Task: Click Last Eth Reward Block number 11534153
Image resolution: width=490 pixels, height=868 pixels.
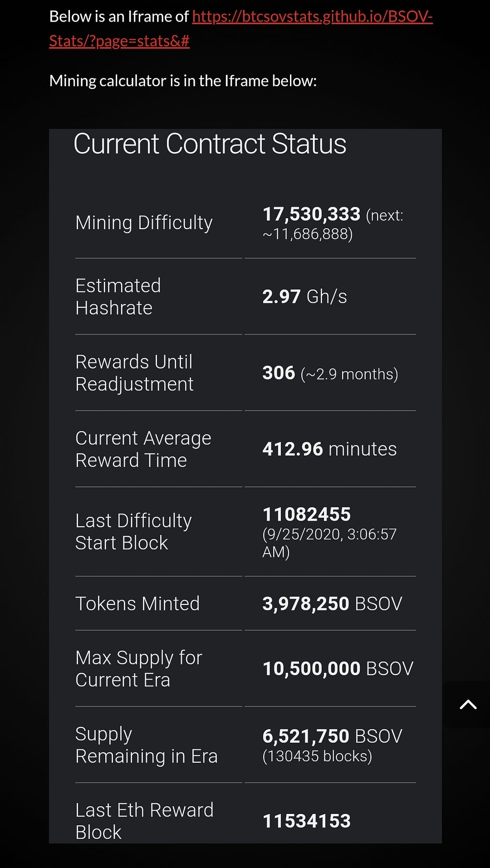Action: click(307, 821)
